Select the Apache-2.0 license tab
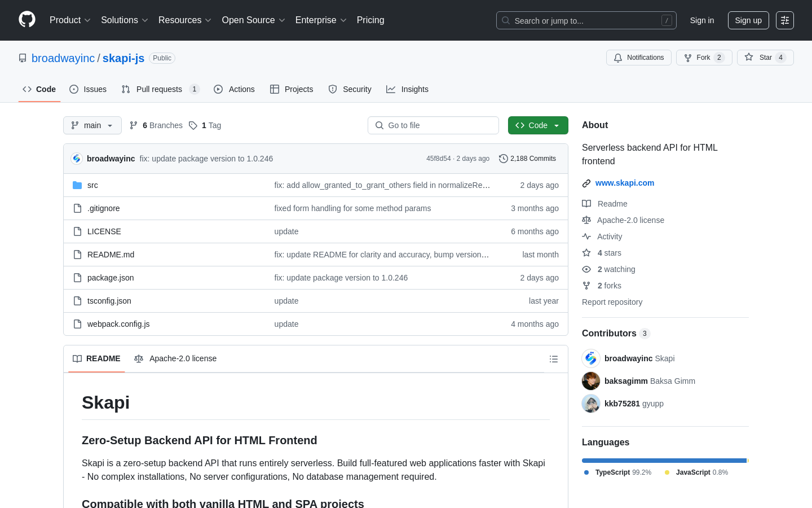This screenshot has width=812, height=508. click(175, 359)
